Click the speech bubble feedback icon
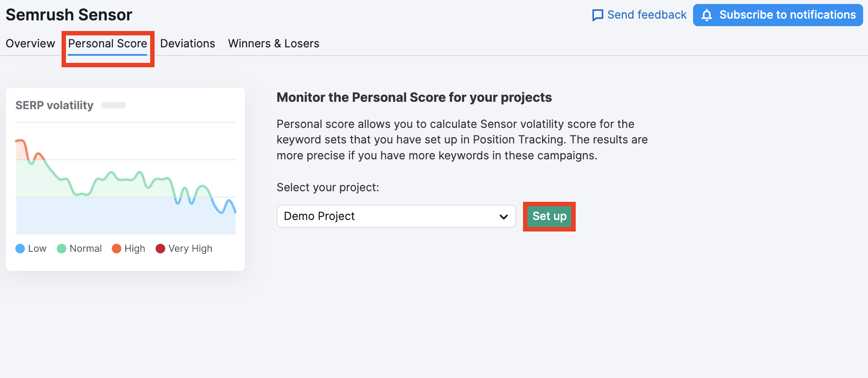 (597, 15)
